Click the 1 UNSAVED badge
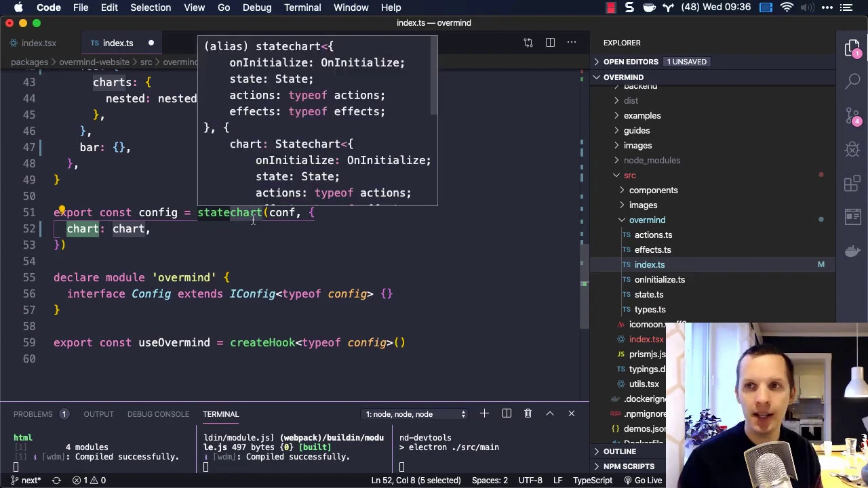 tap(686, 62)
